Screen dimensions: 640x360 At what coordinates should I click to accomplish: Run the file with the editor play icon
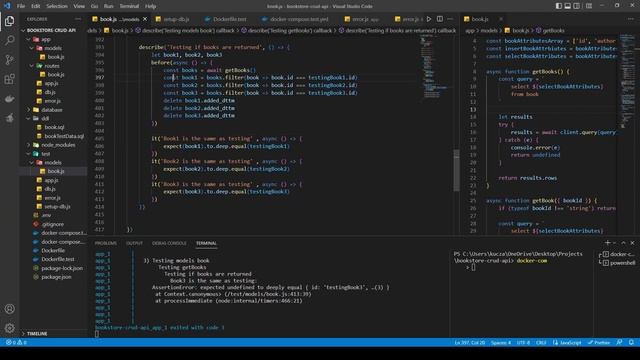429,19
